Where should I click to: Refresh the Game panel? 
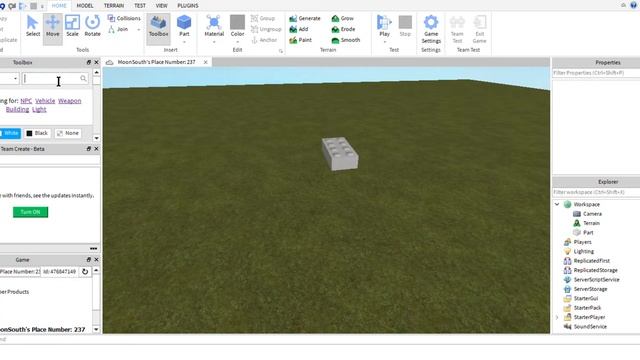tap(85, 271)
